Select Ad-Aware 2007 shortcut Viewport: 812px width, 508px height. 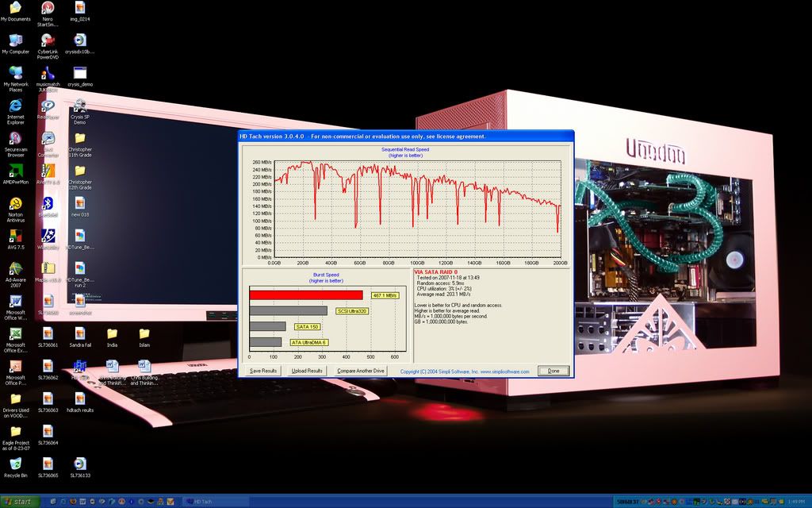click(x=16, y=275)
